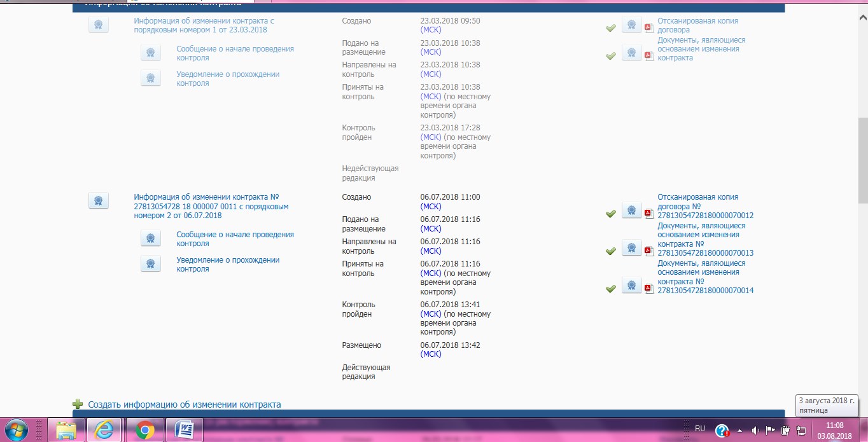Image resolution: width=868 pixels, height=442 pixels.
Task: Open the RU language selector in tray
Action: [700, 429]
